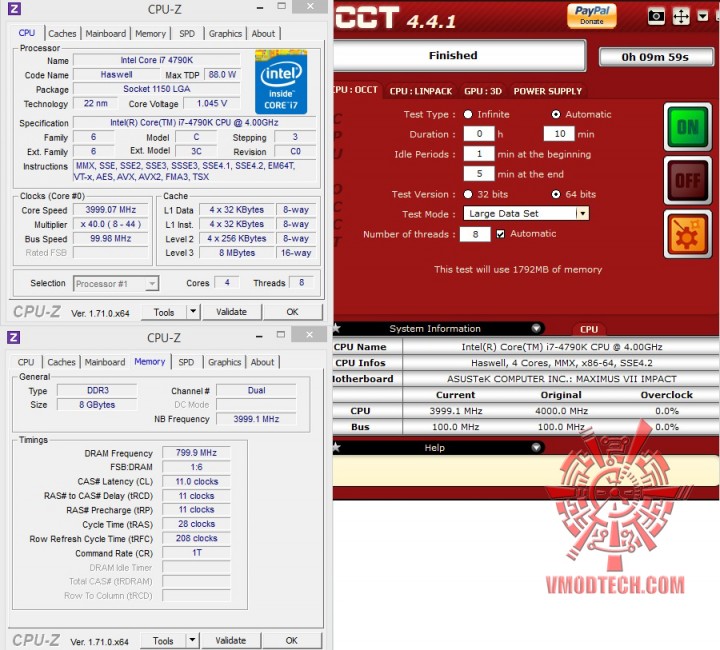The height and width of the screenshot is (650, 720).
Task: Click OK button in top CPU-Z window
Action: click(x=292, y=312)
